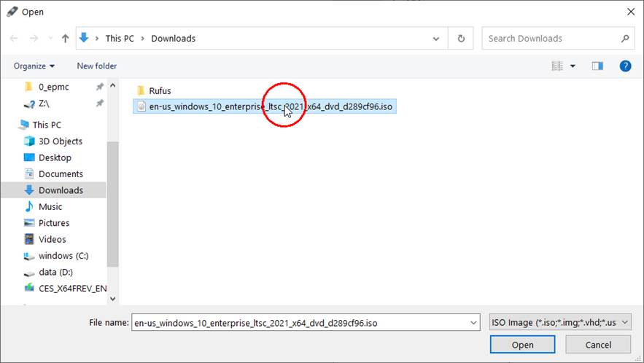
Task: Click the Cancel button
Action: [x=598, y=345]
